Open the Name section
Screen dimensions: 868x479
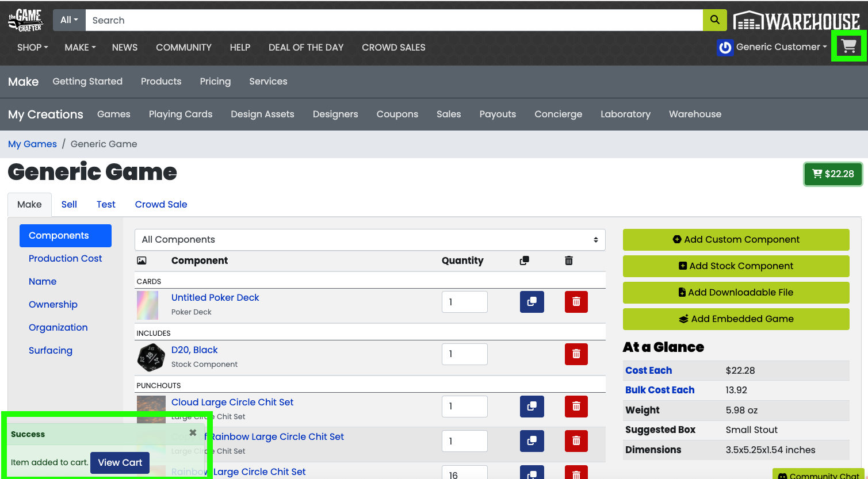point(43,282)
